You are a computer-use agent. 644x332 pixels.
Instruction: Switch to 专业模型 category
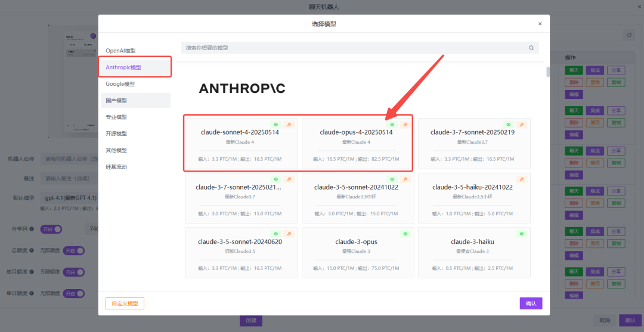pos(136,117)
